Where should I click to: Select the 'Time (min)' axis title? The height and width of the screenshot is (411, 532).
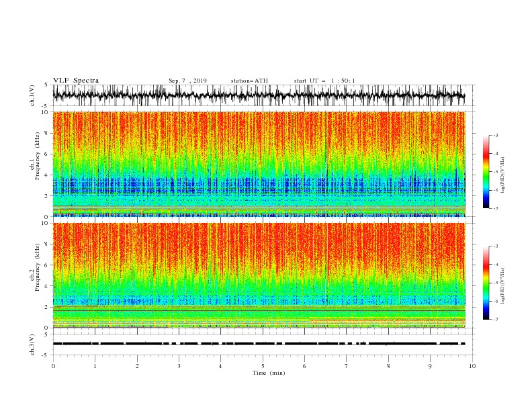pos(269,373)
